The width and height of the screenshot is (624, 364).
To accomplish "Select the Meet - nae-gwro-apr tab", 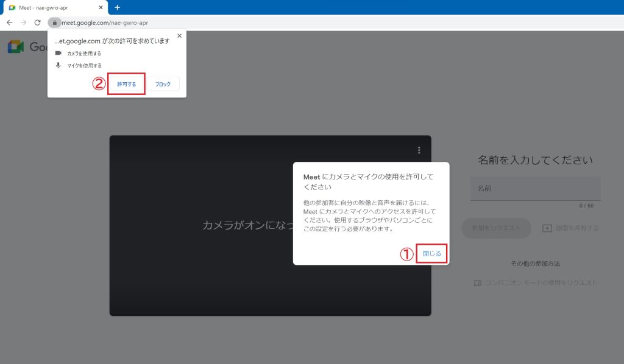I will tap(55, 7).
